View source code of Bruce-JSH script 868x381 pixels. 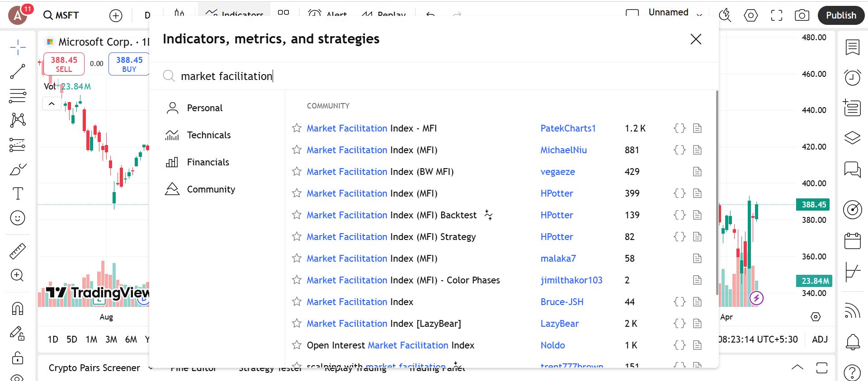point(679,302)
